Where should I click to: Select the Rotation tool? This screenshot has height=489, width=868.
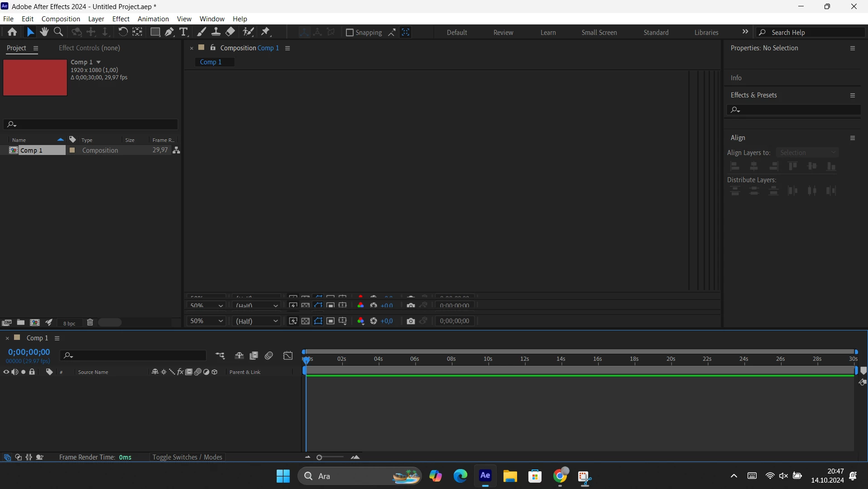click(x=123, y=32)
